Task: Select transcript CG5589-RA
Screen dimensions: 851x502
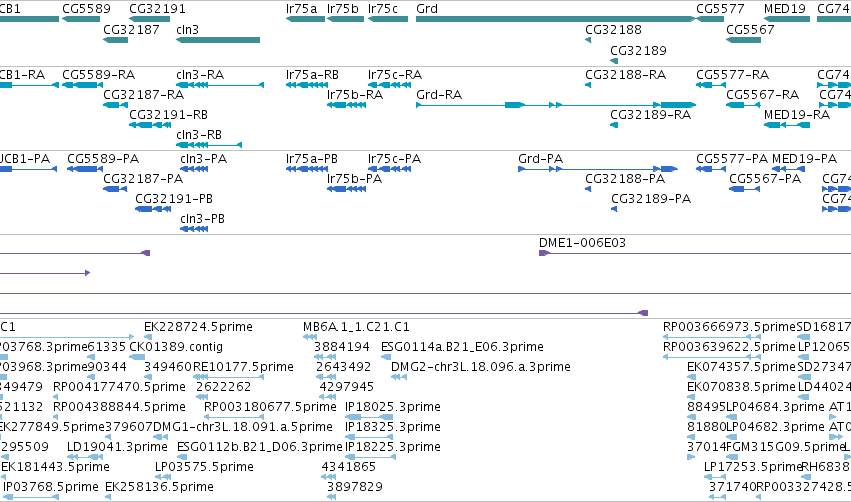Action: click(x=82, y=85)
